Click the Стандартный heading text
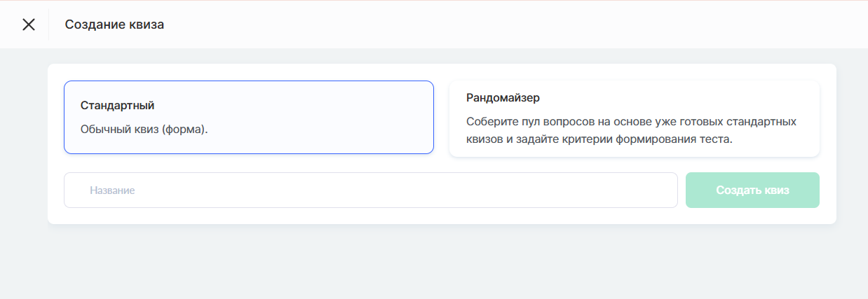Screen dimensions: 868x299 pos(117,106)
